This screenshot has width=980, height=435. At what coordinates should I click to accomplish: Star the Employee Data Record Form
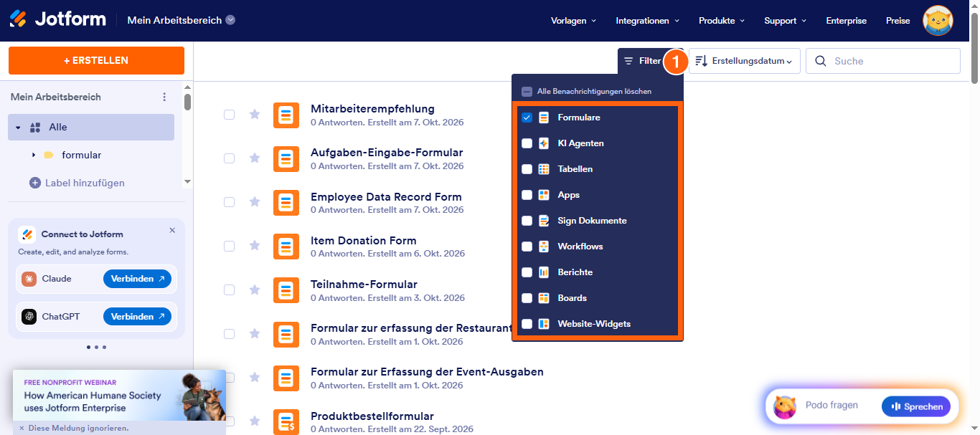point(254,202)
